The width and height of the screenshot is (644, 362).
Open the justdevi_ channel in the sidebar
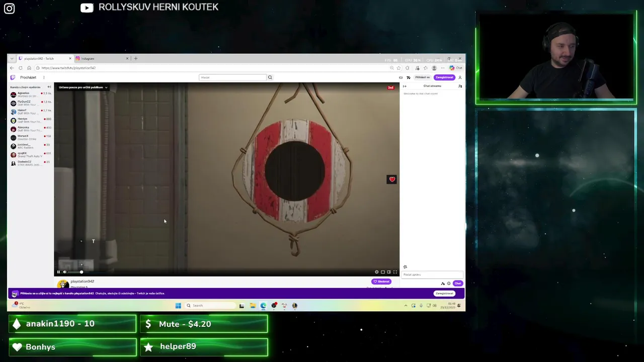tap(31, 146)
